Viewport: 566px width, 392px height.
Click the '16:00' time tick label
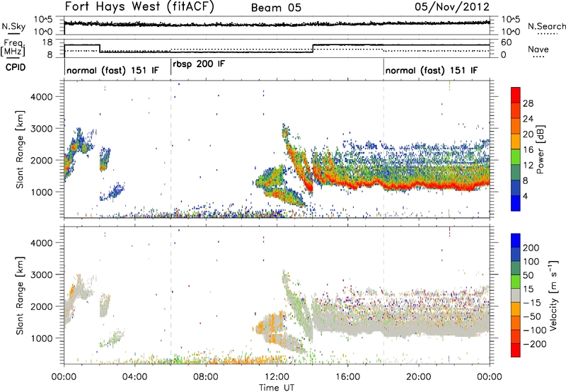click(347, 377)
